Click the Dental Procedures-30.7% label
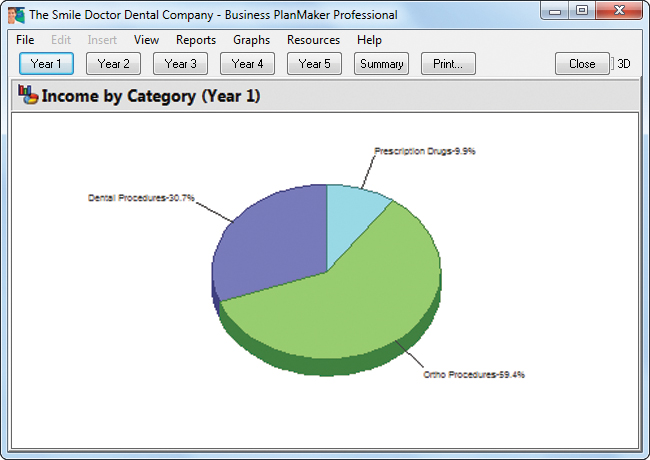Screen dimensions: 650x460 coord(141,198)
